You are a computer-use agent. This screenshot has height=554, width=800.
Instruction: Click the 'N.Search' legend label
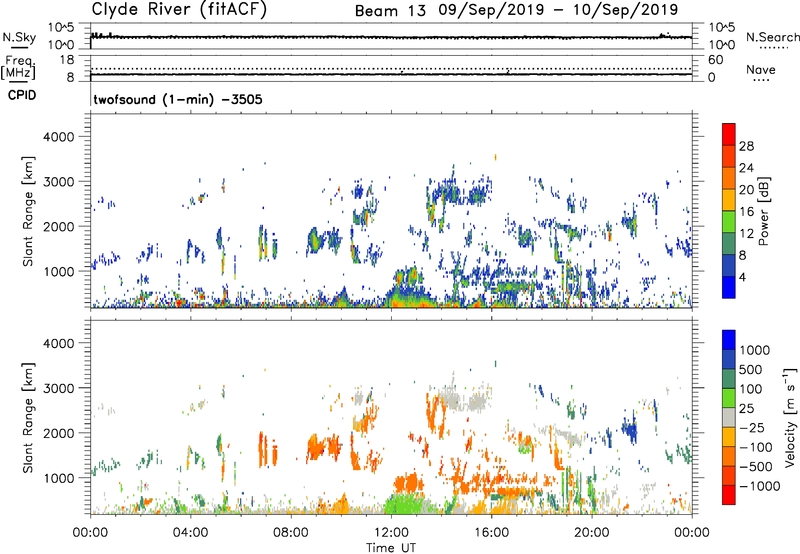(773, 37)
